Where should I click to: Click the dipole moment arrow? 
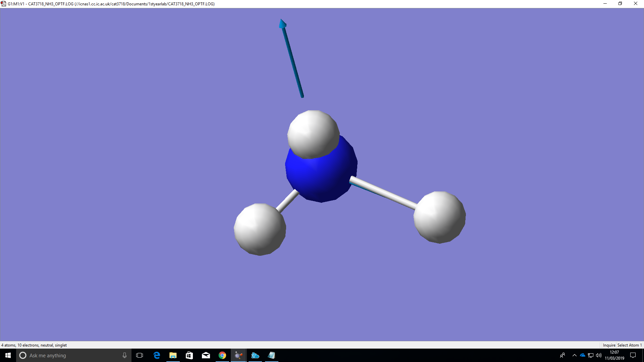point(292,60)
